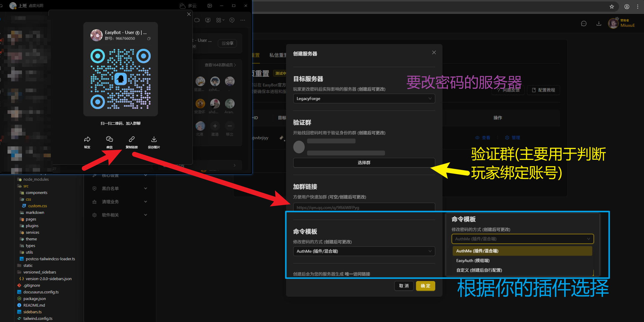Click the 转发 forward icon
This screenshot has height=322, width=644.
pyautogui.click(x=87, y=139)
